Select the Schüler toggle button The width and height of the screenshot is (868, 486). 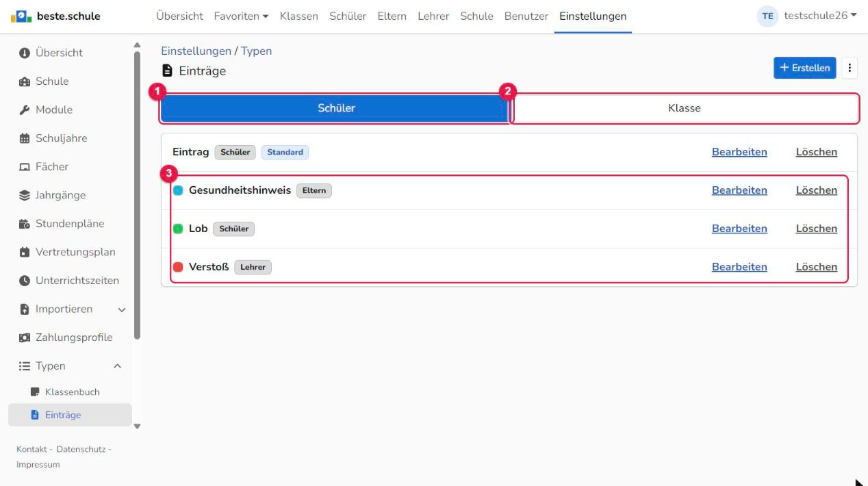335,108
